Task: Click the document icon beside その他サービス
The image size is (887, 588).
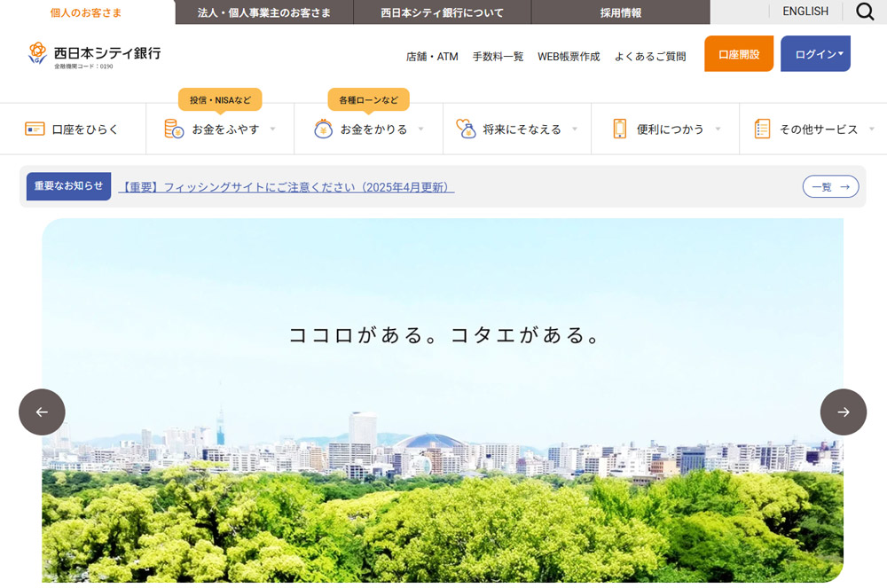Action: point(762,129)
